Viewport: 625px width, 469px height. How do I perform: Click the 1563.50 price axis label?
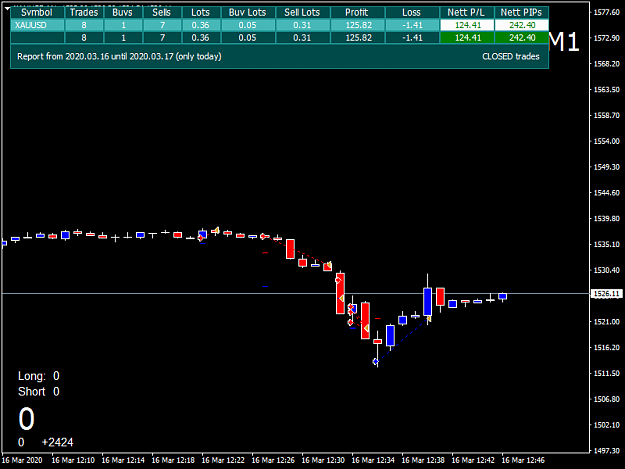tap(607, 90)
